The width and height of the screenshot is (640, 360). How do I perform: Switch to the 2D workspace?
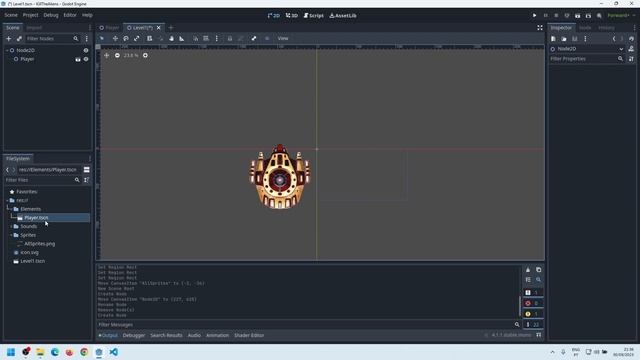tap(273, 16)
